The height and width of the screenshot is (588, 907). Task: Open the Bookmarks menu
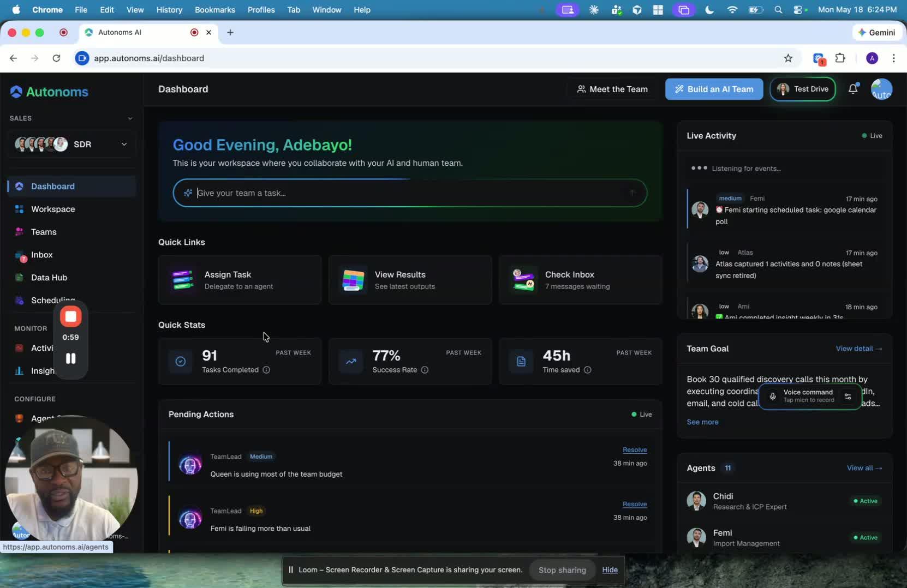(215, 10)
